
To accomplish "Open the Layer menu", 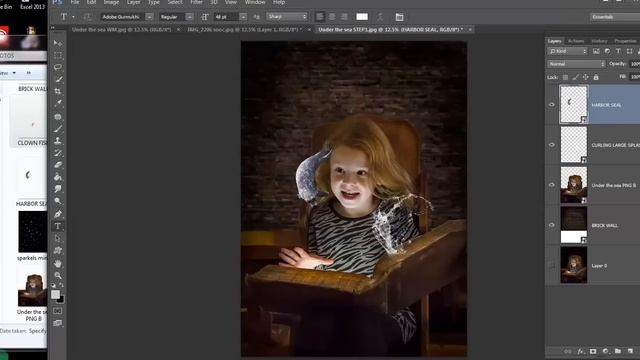I will point(133,2).
